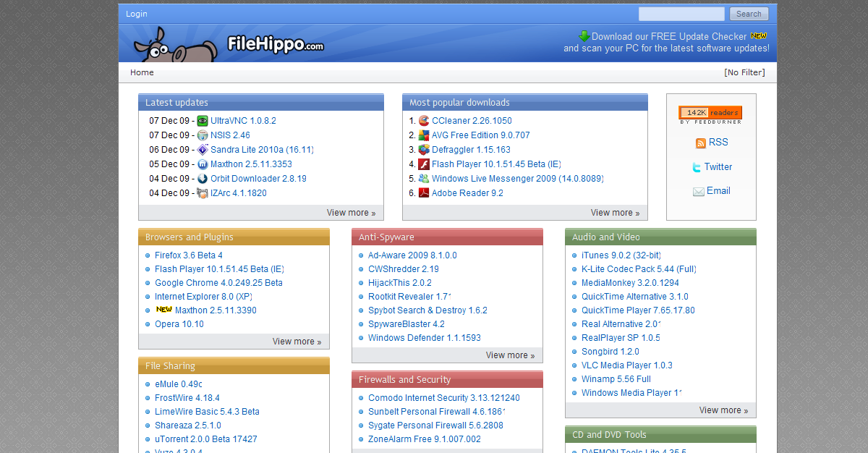Open CCleaner 2.26.1050 link

(x=472, y=121)
